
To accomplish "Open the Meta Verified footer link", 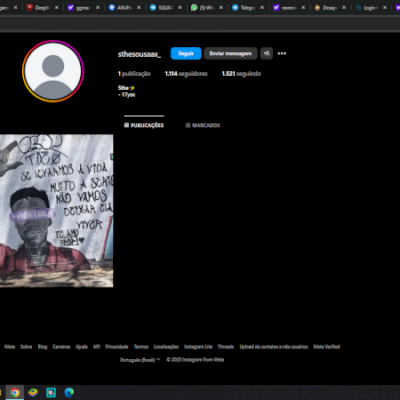I will tap(327, 347).
